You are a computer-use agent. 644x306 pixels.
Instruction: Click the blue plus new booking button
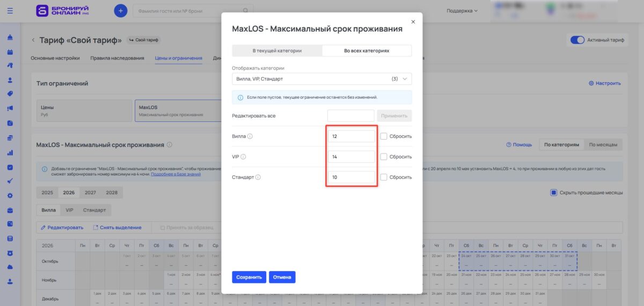pos(121,10)
